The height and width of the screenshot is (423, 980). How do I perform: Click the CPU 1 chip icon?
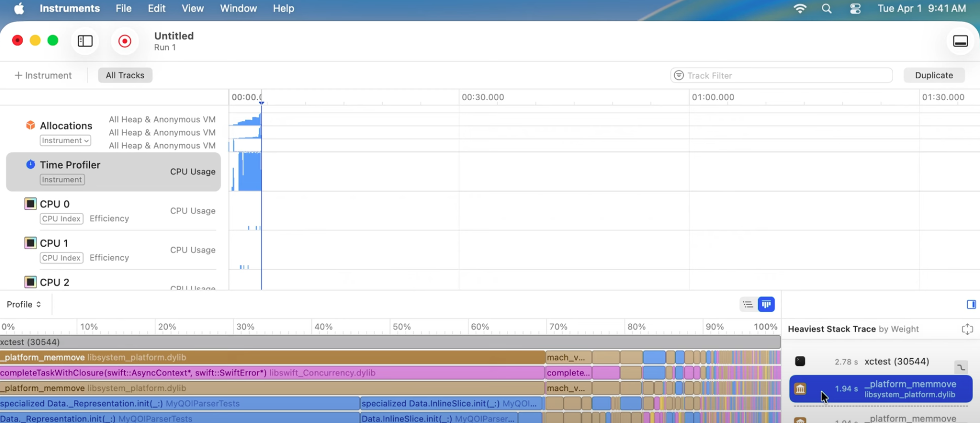[31, 243]
